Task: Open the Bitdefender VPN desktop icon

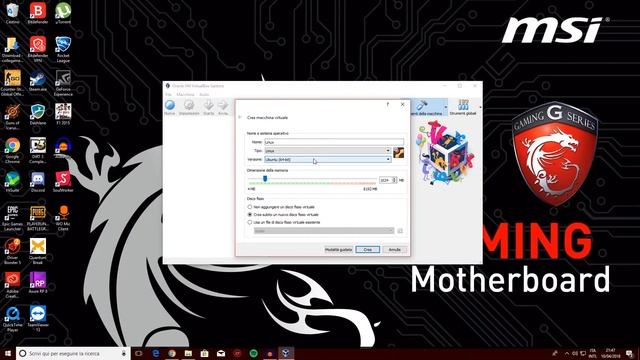Action: click(38, 49)
